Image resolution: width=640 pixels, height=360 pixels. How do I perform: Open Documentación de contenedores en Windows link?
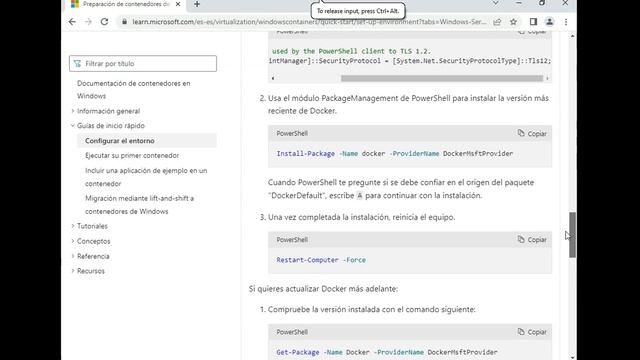(133, 89)
